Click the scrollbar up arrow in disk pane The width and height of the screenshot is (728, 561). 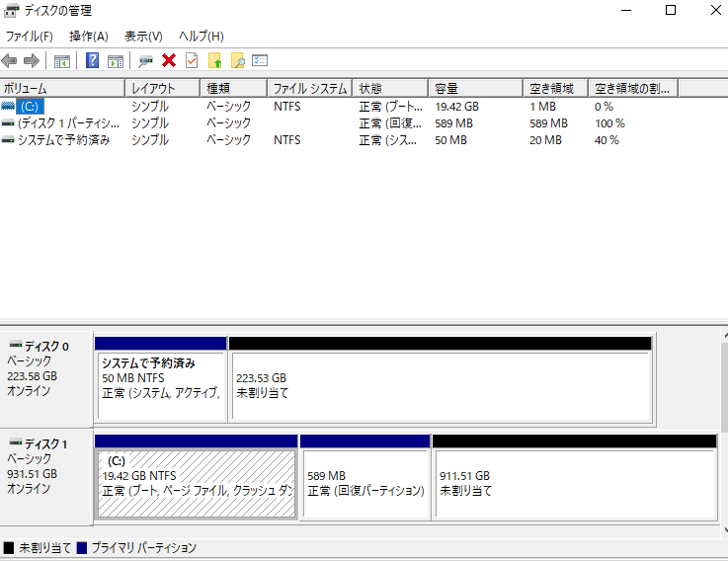point(725,335)
